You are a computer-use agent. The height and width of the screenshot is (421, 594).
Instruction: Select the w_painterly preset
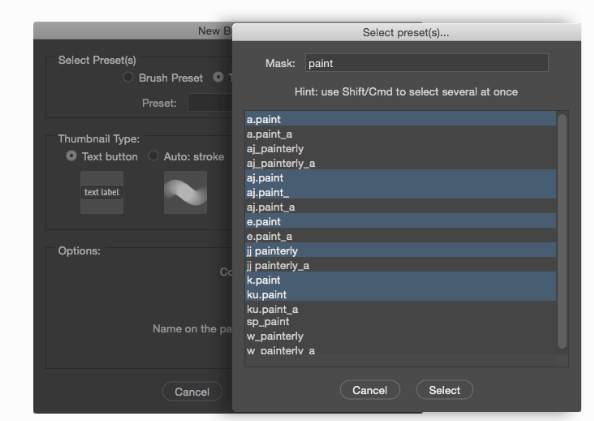pos(400,336)
